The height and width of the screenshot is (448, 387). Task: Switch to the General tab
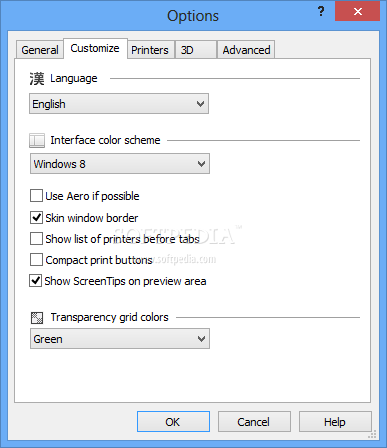[40, 50]
